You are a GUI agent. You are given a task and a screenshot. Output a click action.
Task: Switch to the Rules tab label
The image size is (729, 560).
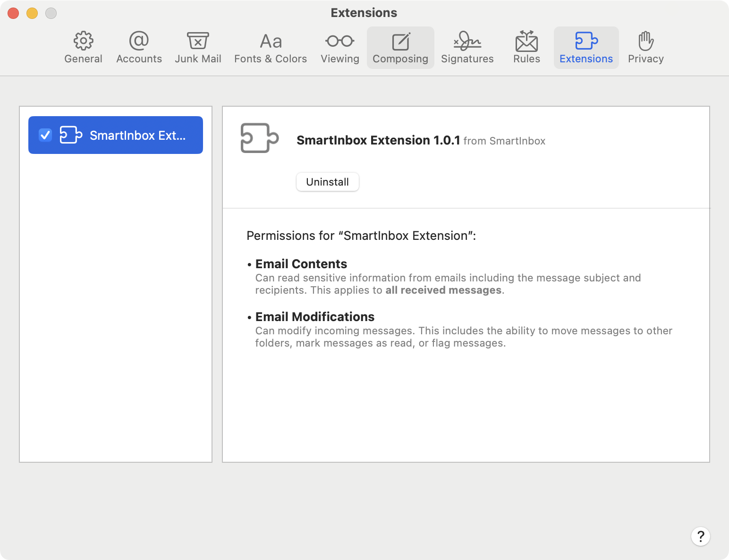point(526,59)
